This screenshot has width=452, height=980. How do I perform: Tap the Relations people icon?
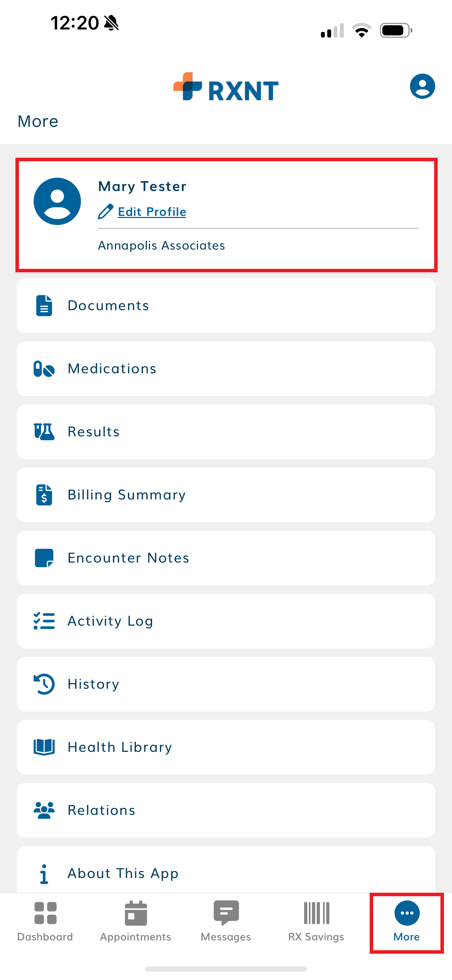pyautogui.click(x=44, y=810)
